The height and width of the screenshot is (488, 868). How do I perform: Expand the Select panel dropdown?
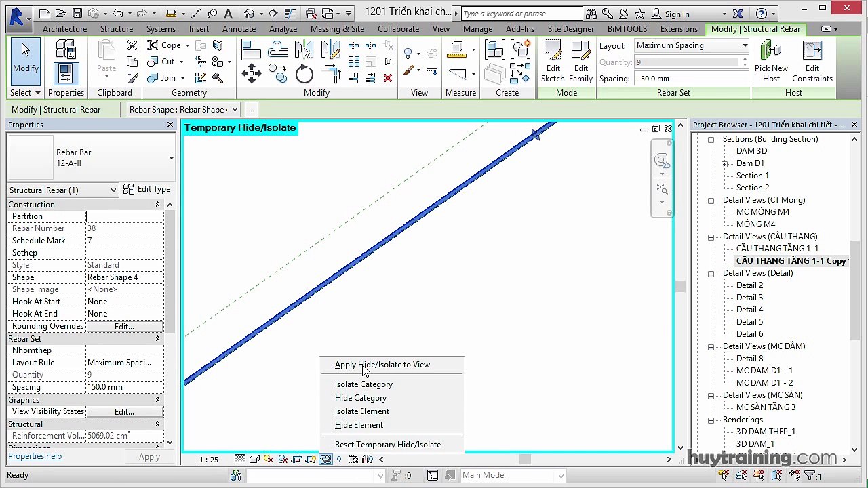coord(25,93)
